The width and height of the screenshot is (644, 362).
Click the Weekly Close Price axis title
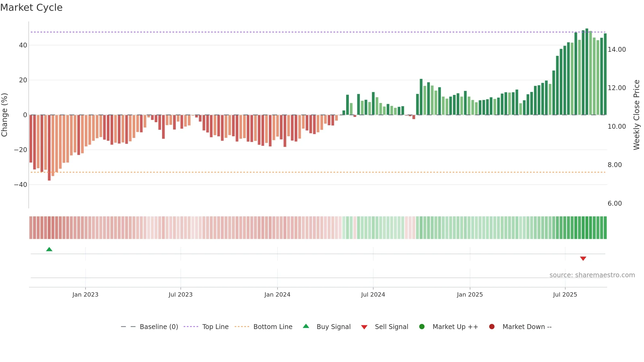(x=636, y=115)
